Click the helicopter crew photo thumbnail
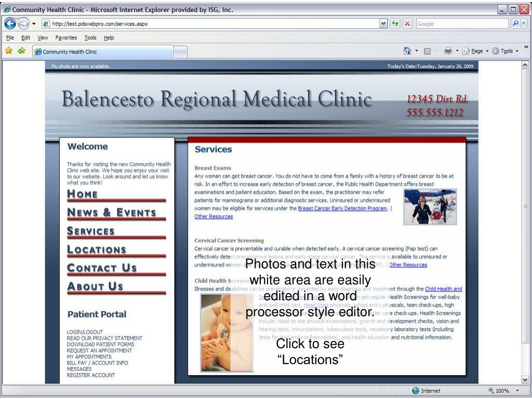The width and height of the screenshot is (532, 399). coord(430,207)
